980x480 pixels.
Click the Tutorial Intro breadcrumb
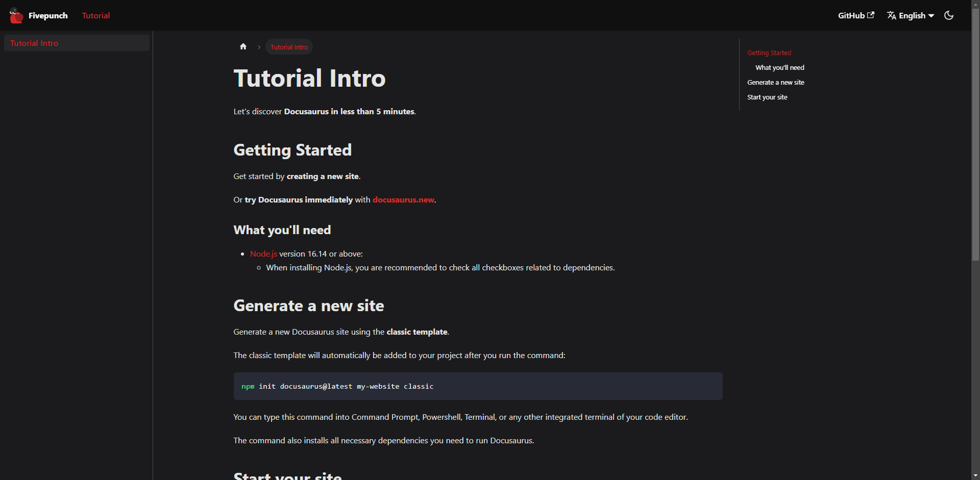289,47
